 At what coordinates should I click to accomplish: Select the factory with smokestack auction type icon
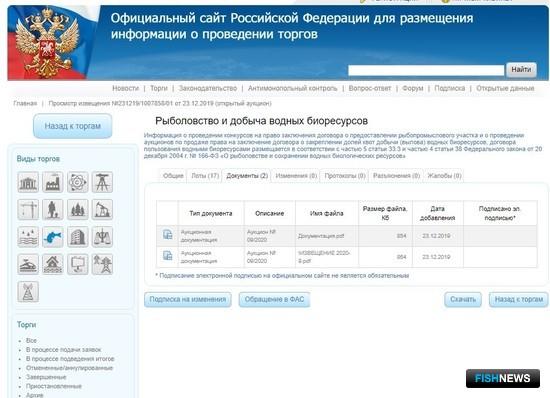pos(53,182)
